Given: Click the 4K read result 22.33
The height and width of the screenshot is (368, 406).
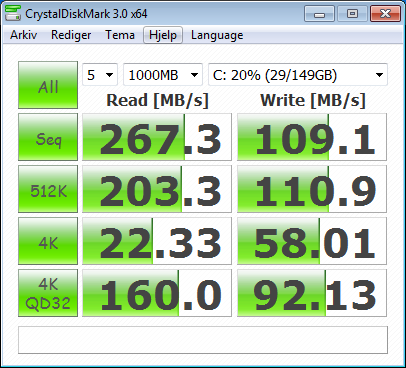Looking at the screenshot, I should point(157,241).
